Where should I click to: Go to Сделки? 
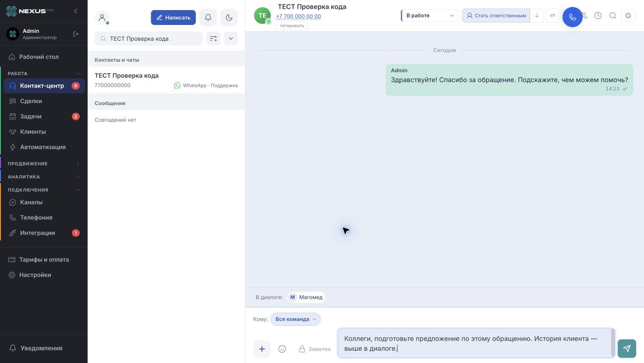(44, 101)
